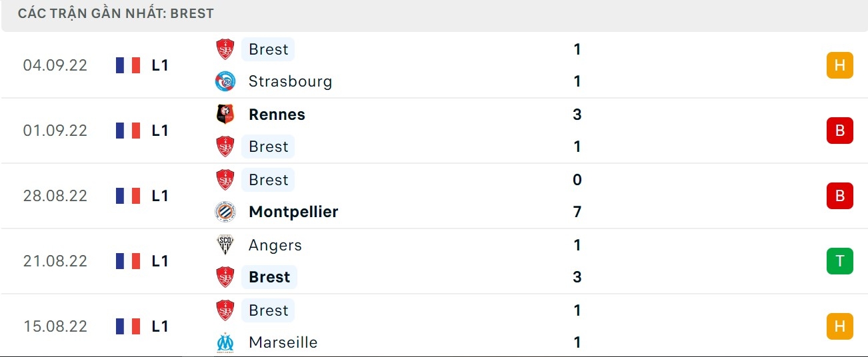Click the Strasbourg club crest icon

(x=225, y=81)
